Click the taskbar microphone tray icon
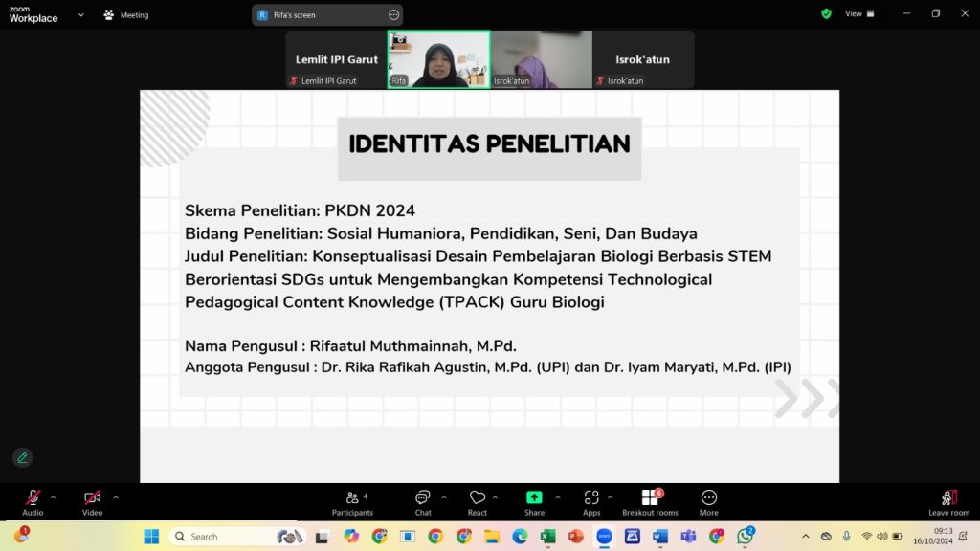This screenshot has width=980, height=551. (846, 537)
